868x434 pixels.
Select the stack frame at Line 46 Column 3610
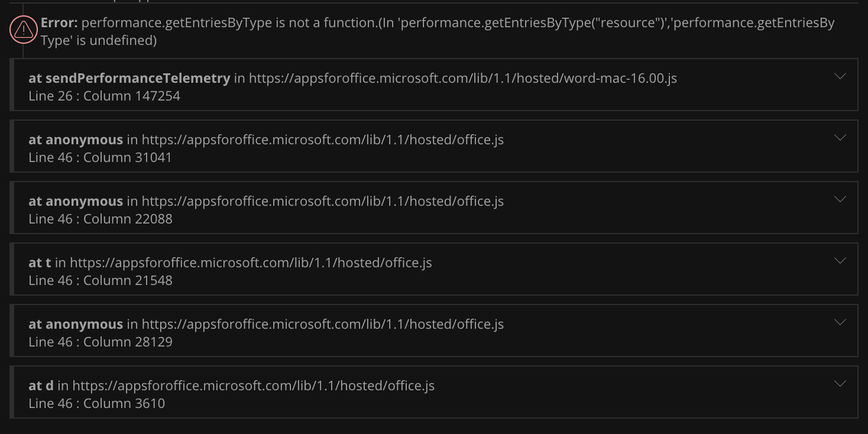414,392
